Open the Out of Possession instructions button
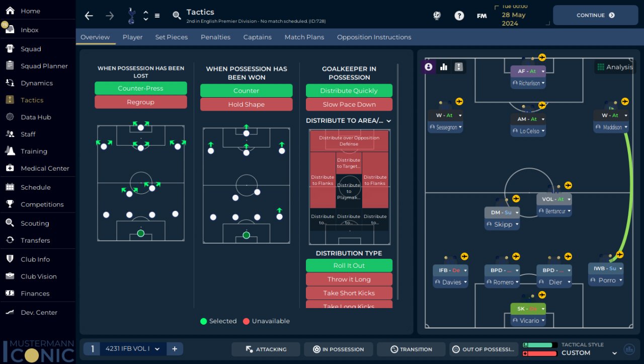Screen dimensions: 644x364 tap(484, 349)
